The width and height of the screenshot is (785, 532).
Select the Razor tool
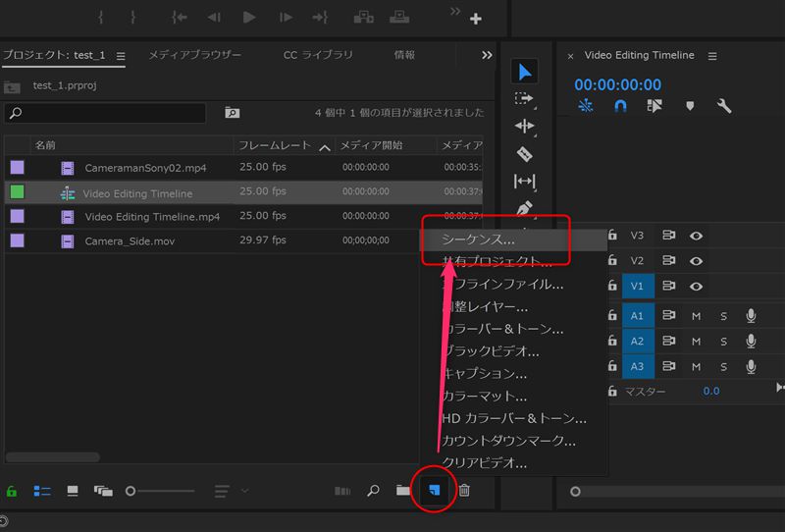[525, 153]
